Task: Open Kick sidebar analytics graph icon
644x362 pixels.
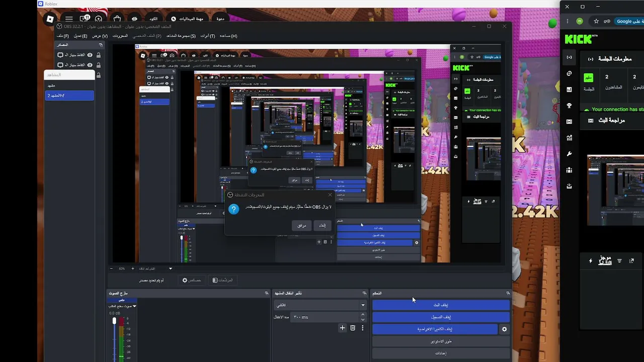Action: point(569,138)
